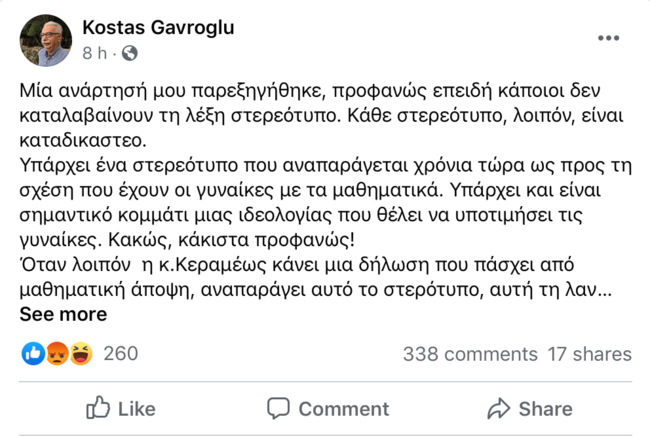Open Kostas Gavroglu's profile picture
Image resolution: width=650 pixels, height=436 pixels.
[x=46, y=40]
